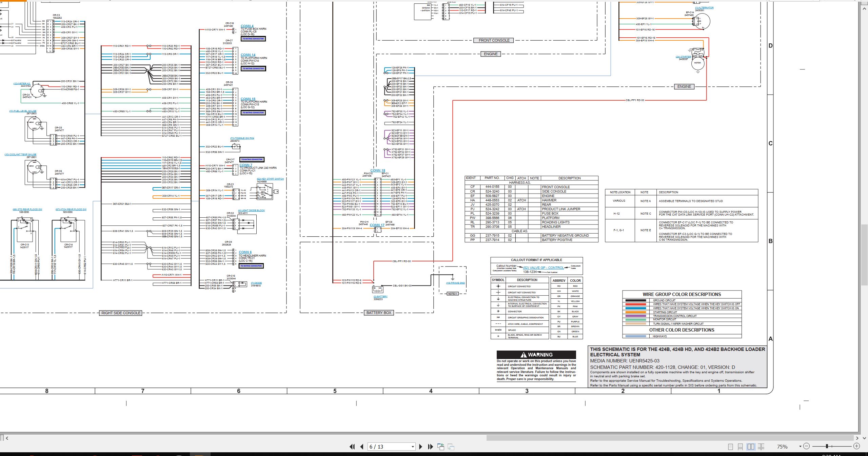Screen dimensions: 868x456
Task: Click the zoom out minus button
Action: coord(807,447)
